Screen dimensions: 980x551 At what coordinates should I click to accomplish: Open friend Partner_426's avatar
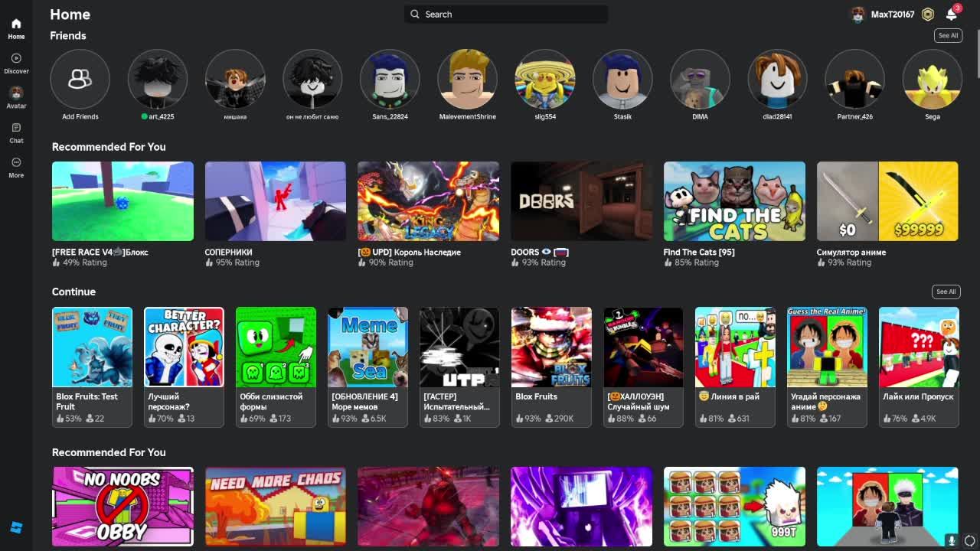tap(854, 79)
